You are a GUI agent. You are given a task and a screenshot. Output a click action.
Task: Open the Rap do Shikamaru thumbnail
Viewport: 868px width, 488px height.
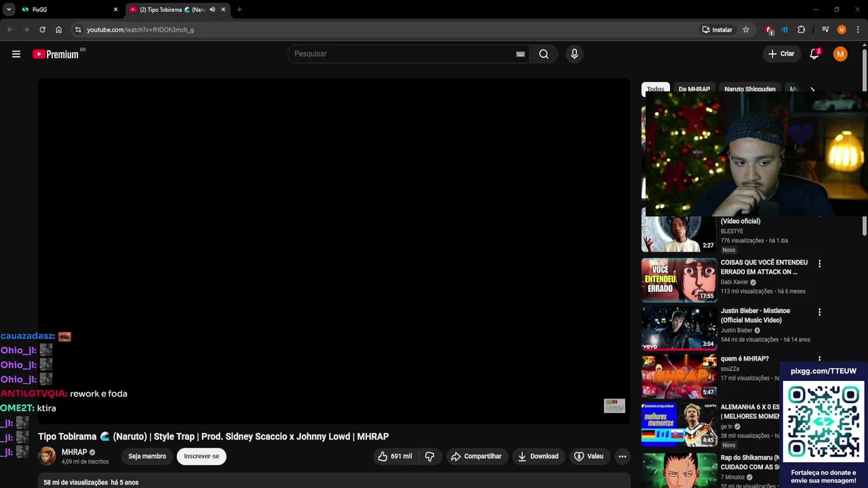coord(679,470)
